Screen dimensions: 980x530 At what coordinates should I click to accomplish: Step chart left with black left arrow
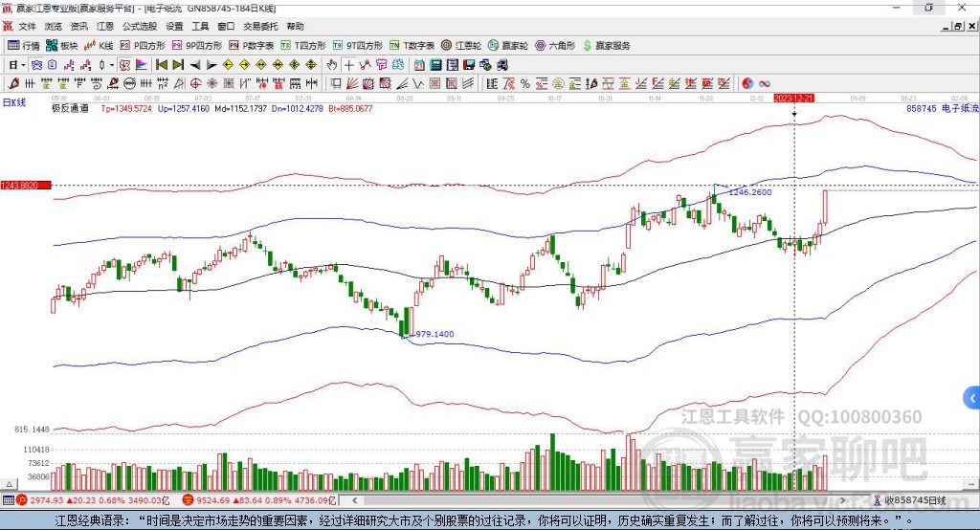[195, 65]
